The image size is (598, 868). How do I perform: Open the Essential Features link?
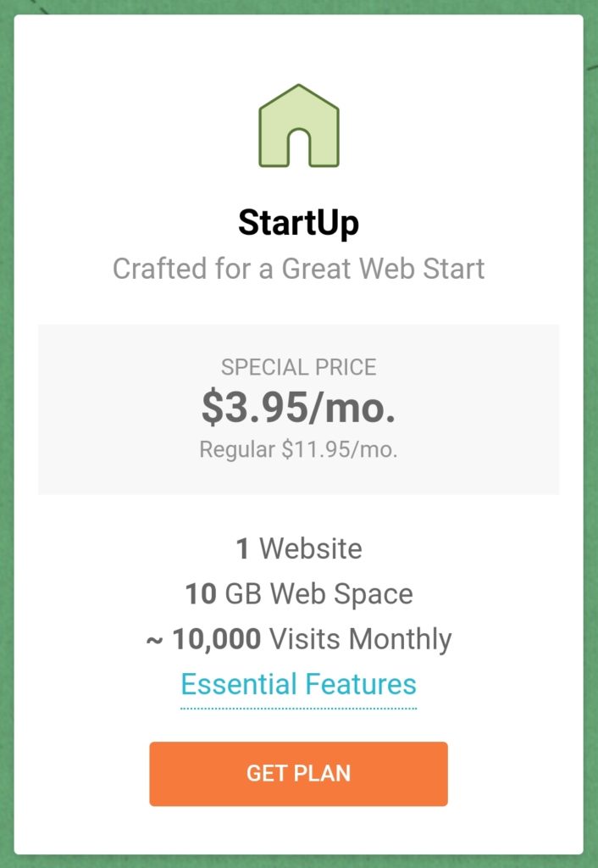(299, 684)
